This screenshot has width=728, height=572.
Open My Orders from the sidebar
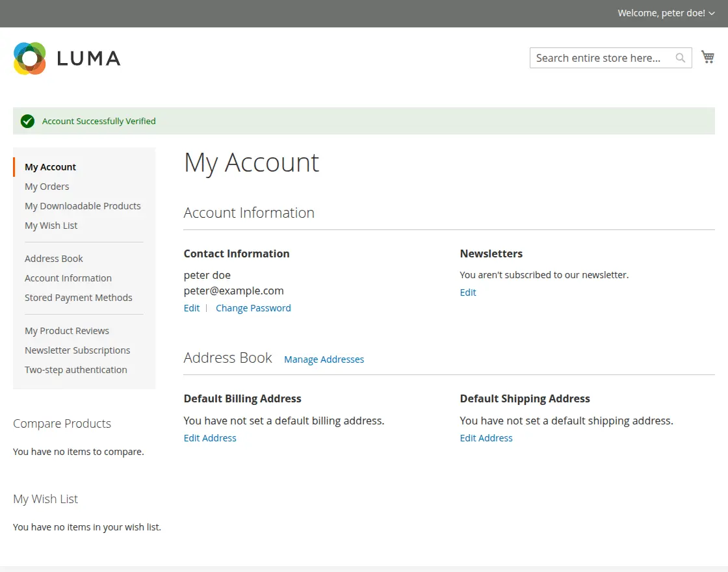click(x=46, y=187)
